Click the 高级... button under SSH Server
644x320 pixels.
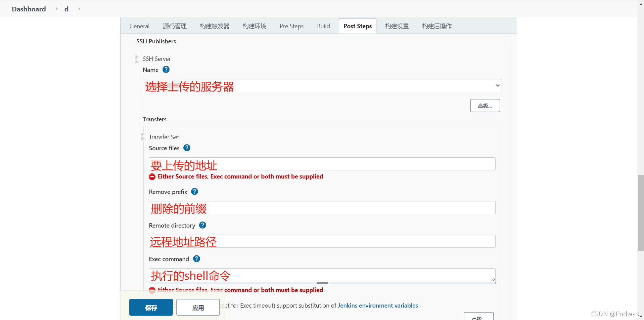[x=485, y=106]
